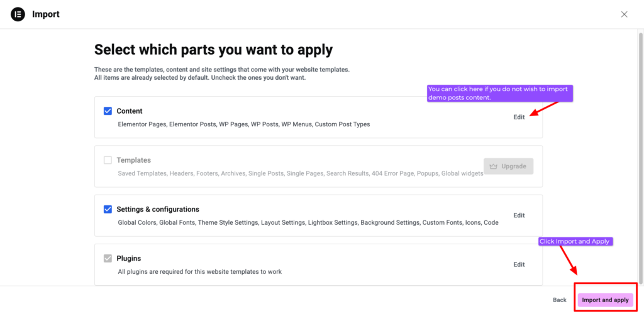Viewport: 644px width, 314px height.
Task: Click the Settings & configurations title text
Action: click(x=158, y=209)
